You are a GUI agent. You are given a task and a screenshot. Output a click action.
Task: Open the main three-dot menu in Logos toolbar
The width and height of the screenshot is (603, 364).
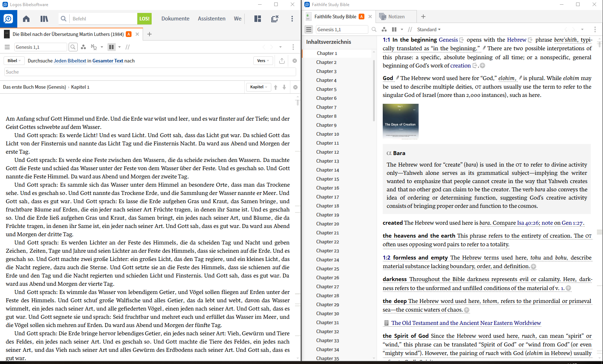coord(292,19)
